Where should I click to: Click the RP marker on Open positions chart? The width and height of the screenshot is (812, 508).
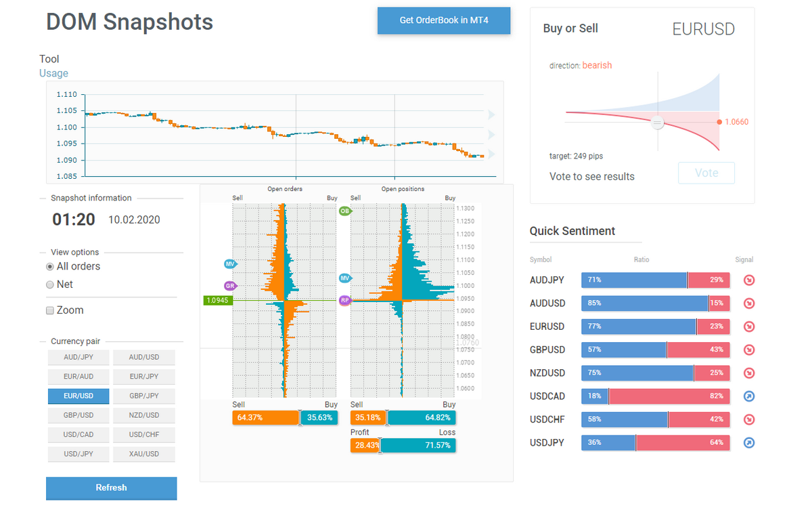(x=346, y=299)
